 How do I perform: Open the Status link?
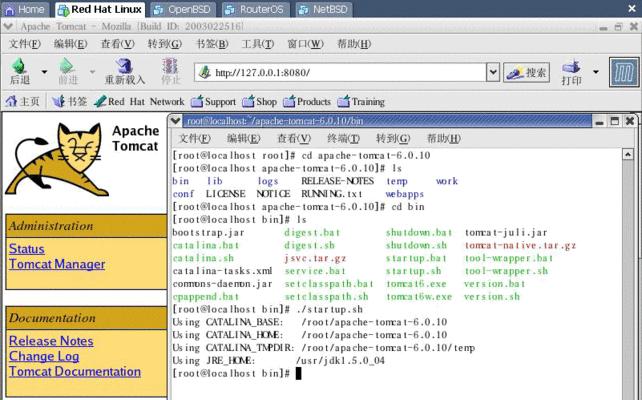point(27,249)
